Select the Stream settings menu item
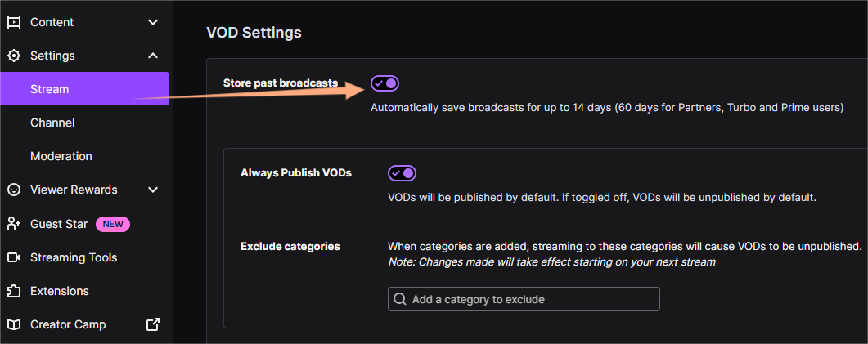This screenshot has height=344, width=868. (x=50, y=89)
